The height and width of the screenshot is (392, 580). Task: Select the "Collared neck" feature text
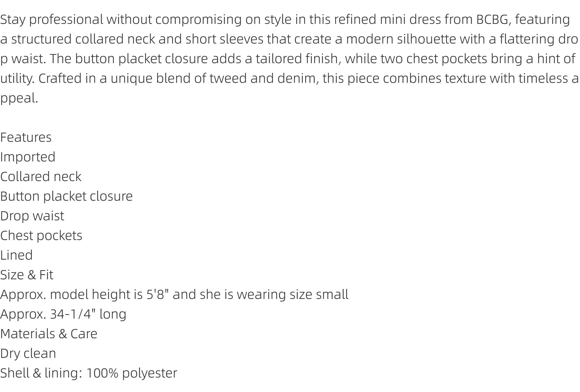tap(41, 177)
